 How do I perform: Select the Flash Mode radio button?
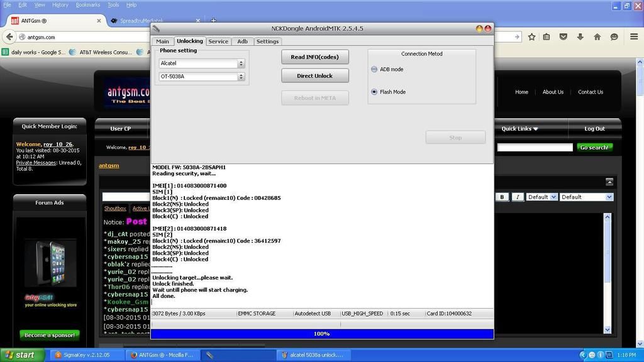click(x=375, y=92)
